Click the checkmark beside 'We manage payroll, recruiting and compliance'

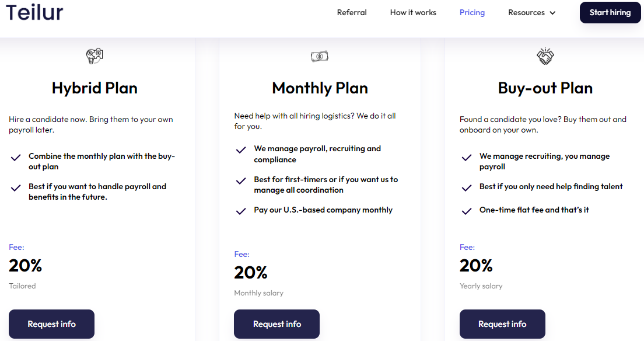point(241,150)
